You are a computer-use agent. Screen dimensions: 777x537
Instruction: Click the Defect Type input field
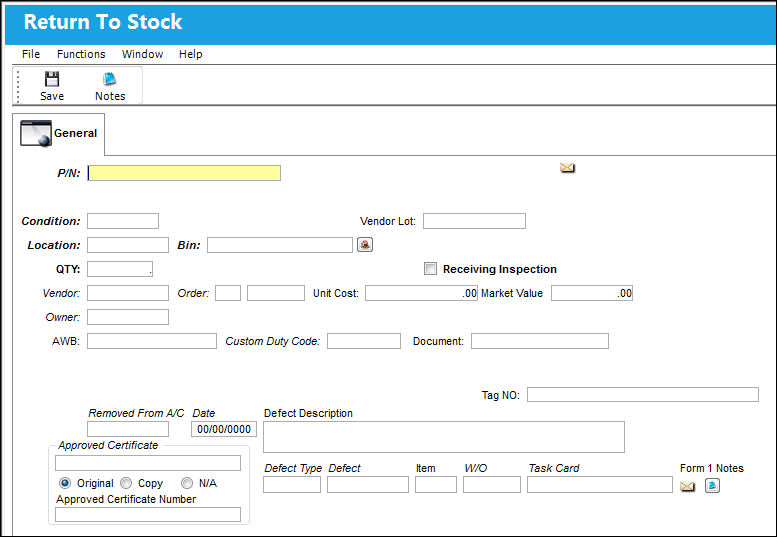click(292, 484)
